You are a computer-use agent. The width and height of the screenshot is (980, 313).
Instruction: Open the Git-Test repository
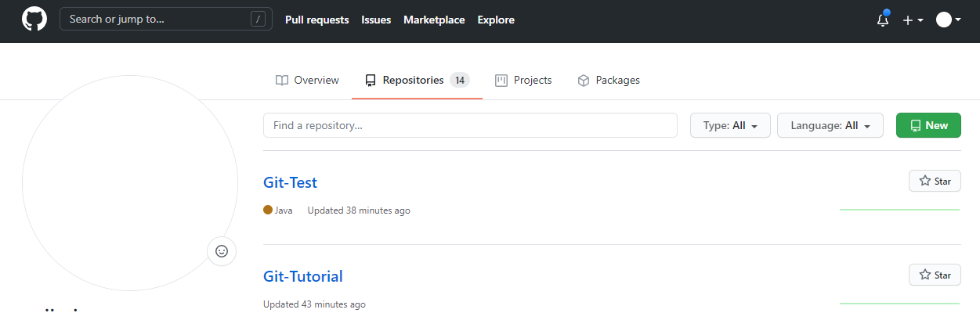(x=290, y=182)
